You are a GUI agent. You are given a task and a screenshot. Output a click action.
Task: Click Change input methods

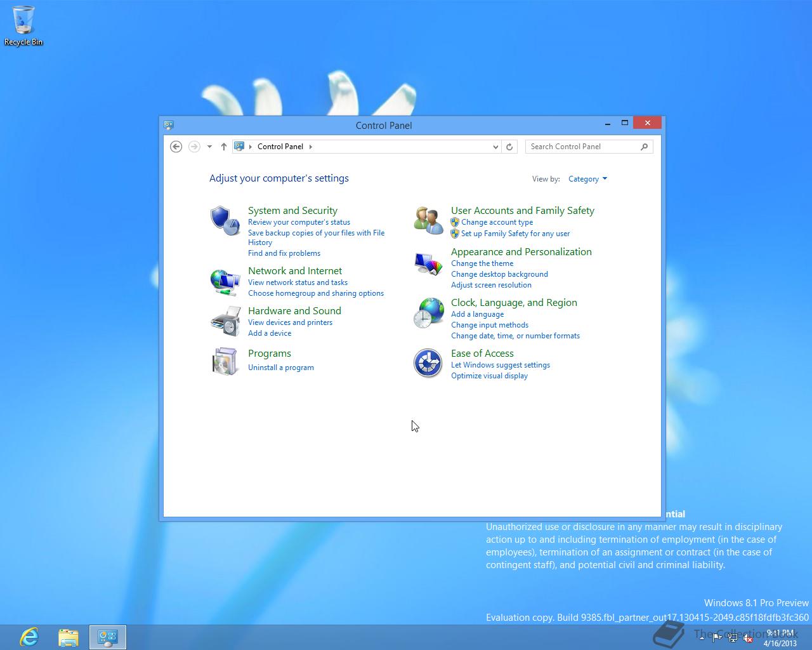point(490,325)
